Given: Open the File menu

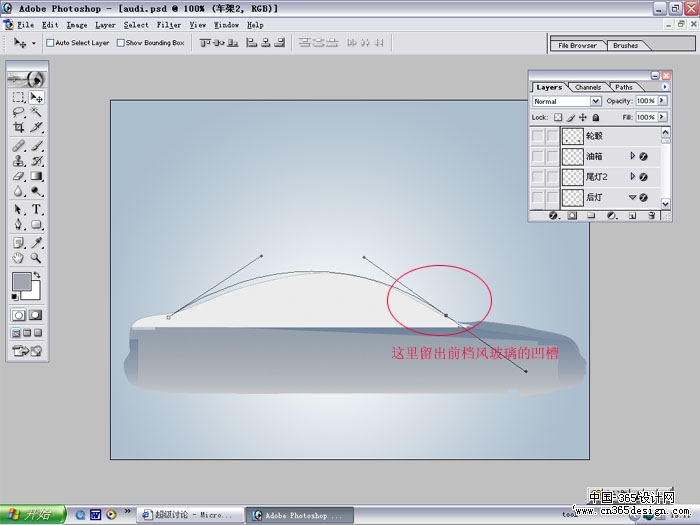Looking at the screenshot, I should (25, 25).
